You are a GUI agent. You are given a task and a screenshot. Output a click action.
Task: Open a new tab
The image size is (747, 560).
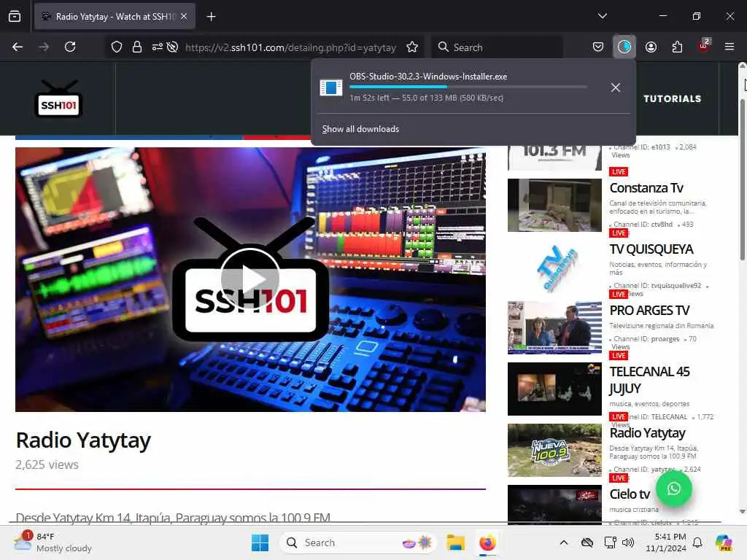tap(211, 17)
